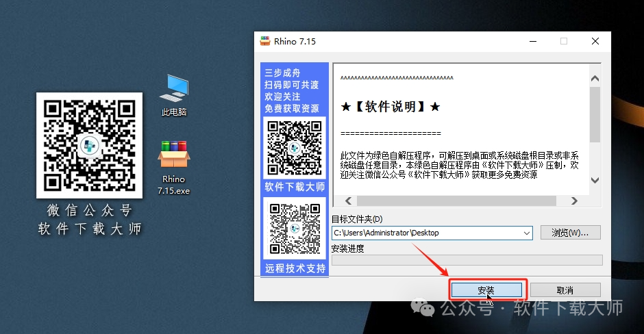Image resolution: width=644 pixels, height=334 pixels.
Task: Click the 目标文件夹(D) label
Action: (x=357, y=219)
